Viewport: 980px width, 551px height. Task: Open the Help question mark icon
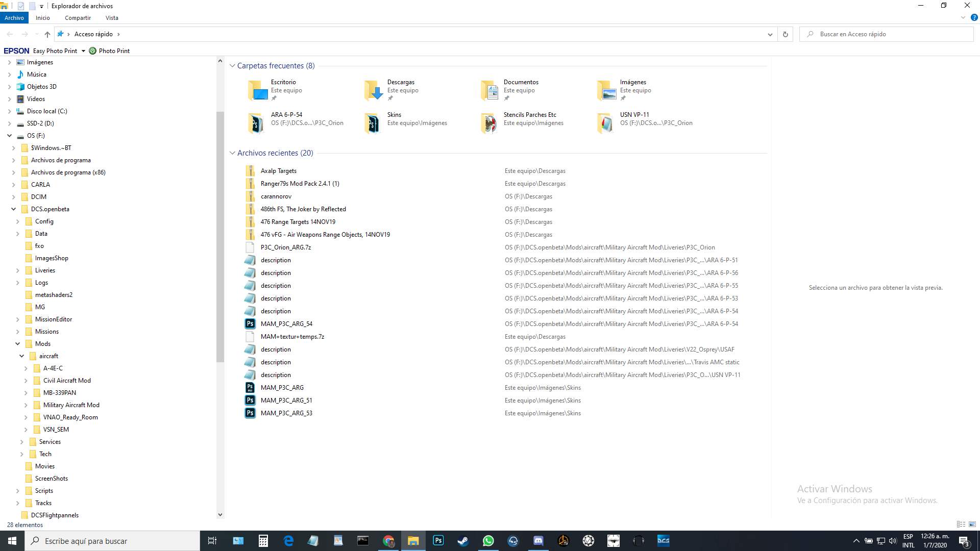coord(974,17)
